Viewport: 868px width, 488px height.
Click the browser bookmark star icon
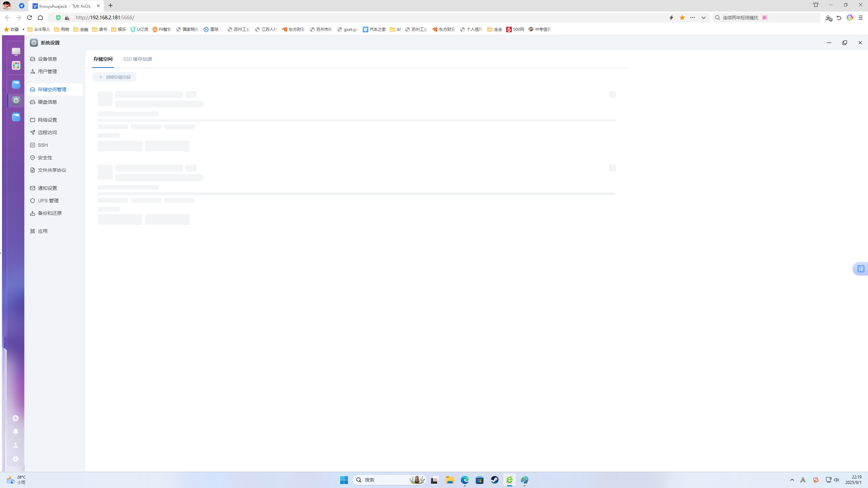point(682,18)
